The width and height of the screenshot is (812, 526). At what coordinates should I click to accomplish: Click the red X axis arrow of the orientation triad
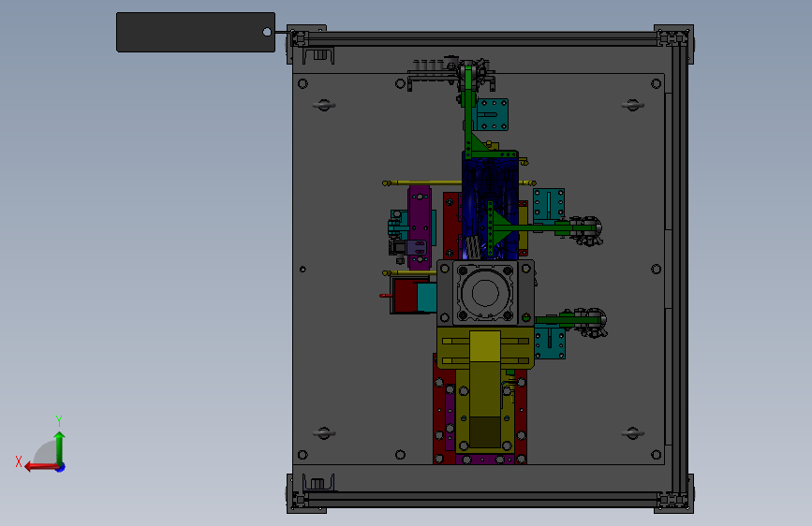[x=40, y=467]
